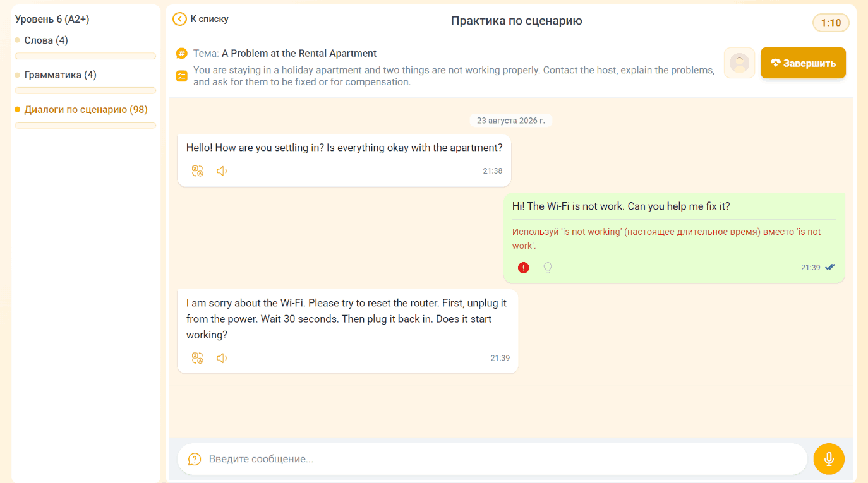The image size is (868, 483).
Task: Click the Практика по сценарию title
Action: [517, 21]
